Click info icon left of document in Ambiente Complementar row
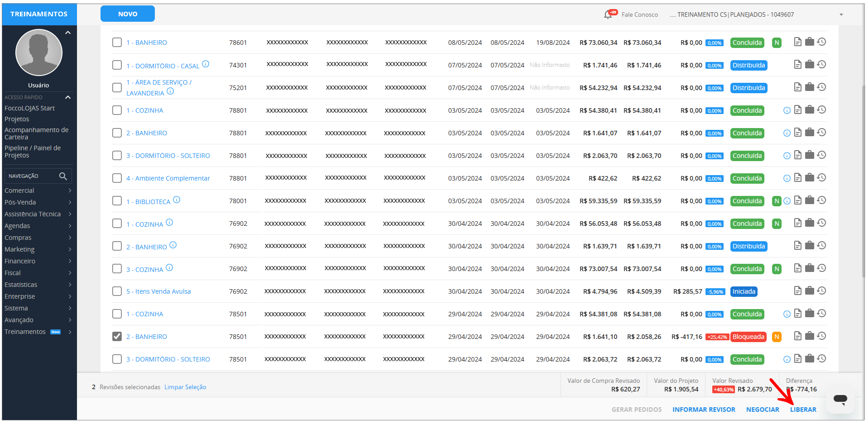 click(x=787, y=179)
